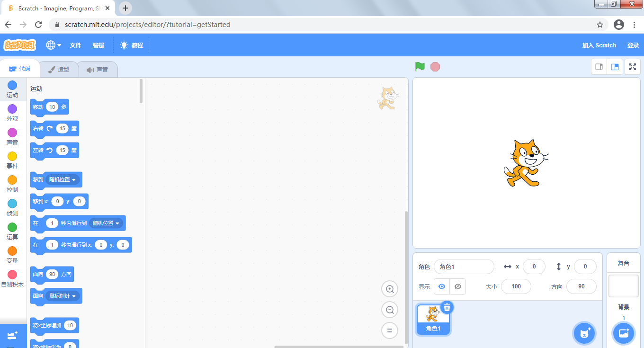This screenshot has height=348, width=644.
Task: Zoom in on the code workspace
Action: (390, 289)
